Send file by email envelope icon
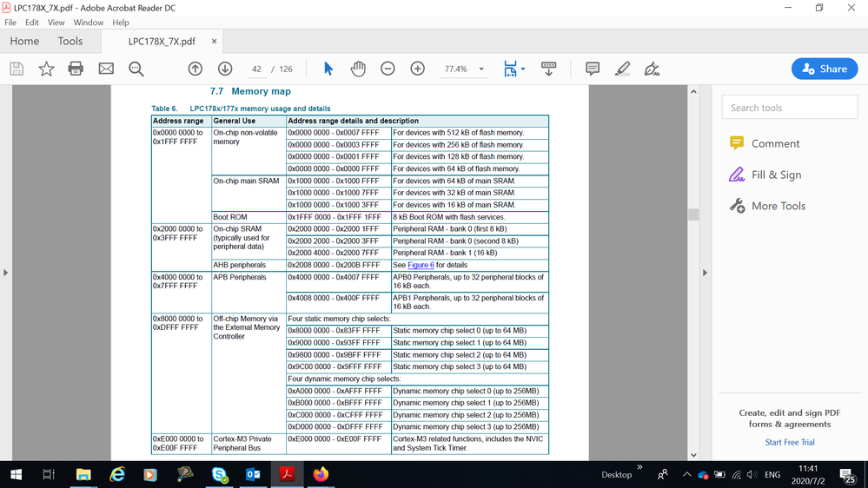The height and width of the screenshot is (488, 868). point(106,69)
